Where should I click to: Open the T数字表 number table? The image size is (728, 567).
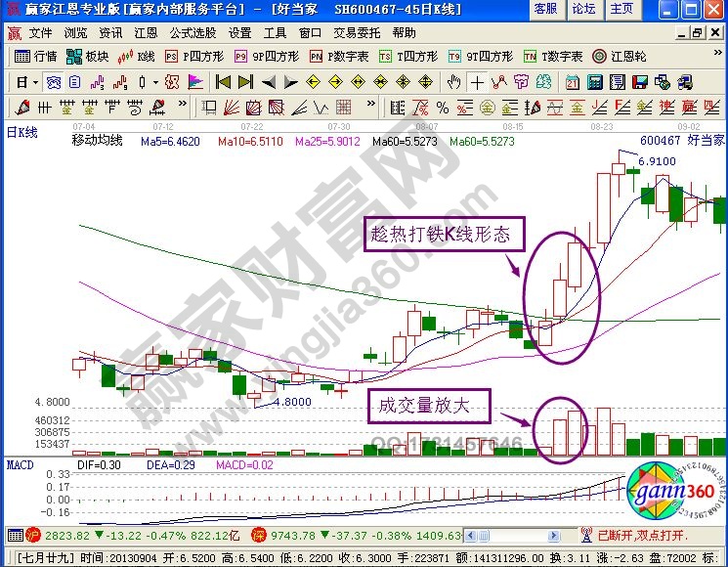[x=553, y=57]
